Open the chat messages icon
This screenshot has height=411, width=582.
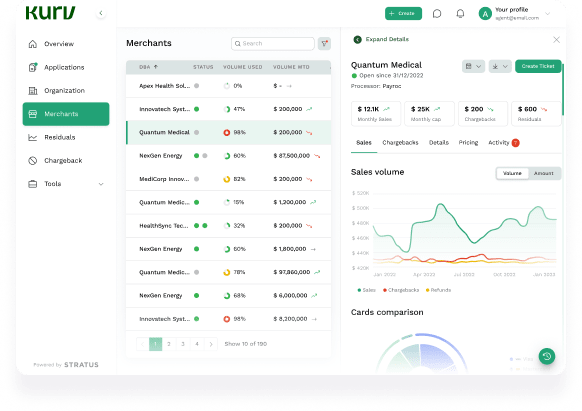point(437,14)
